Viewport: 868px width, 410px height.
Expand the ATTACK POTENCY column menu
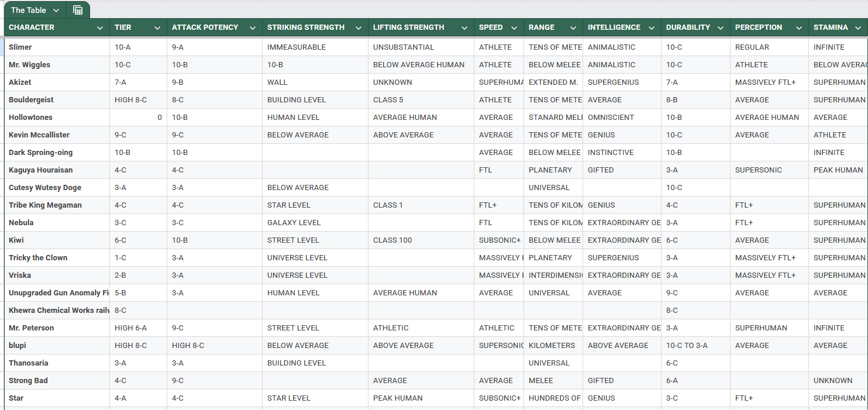[253, 28]
